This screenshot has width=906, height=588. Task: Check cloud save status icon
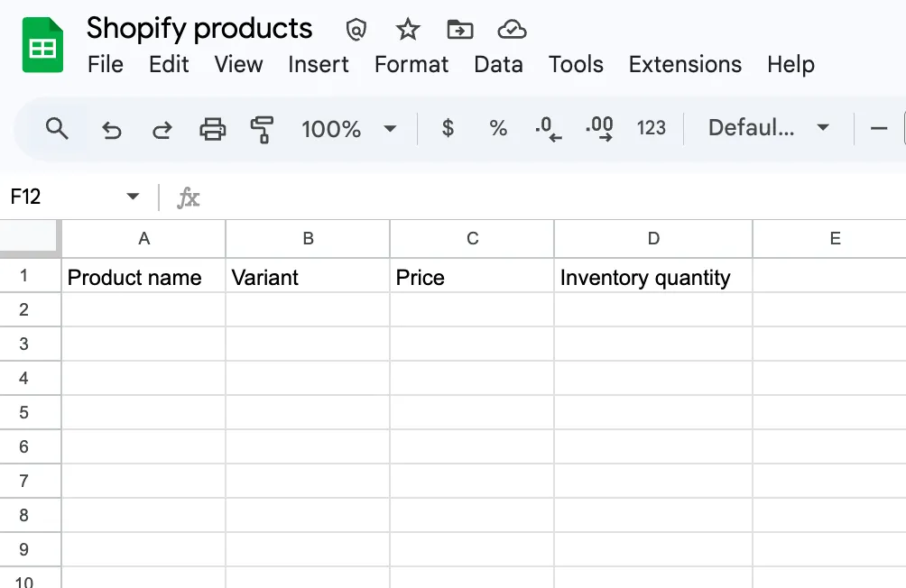512,29
